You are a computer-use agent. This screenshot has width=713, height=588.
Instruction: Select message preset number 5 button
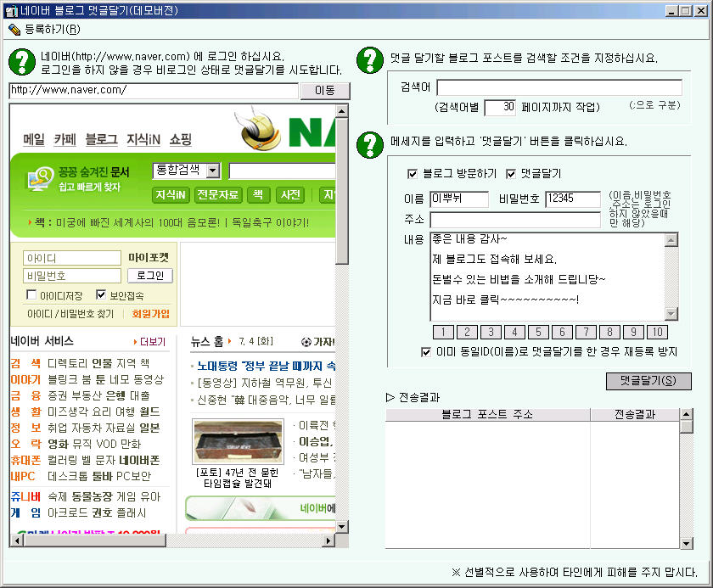(538, 332)
